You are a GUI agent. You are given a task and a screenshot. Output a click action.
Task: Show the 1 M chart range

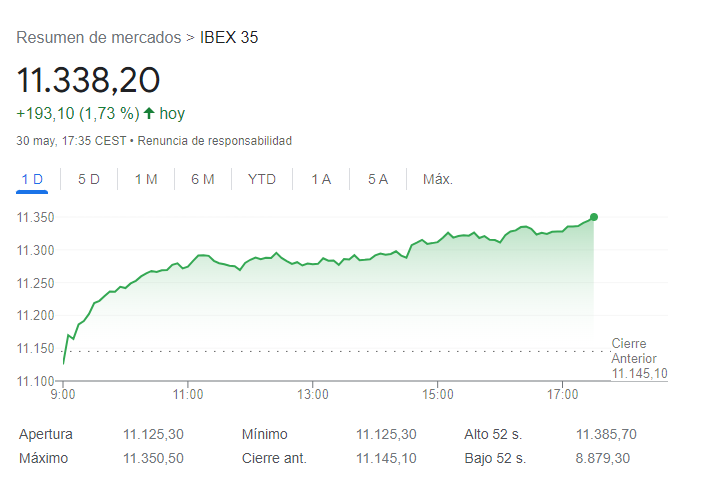point(146,180)
